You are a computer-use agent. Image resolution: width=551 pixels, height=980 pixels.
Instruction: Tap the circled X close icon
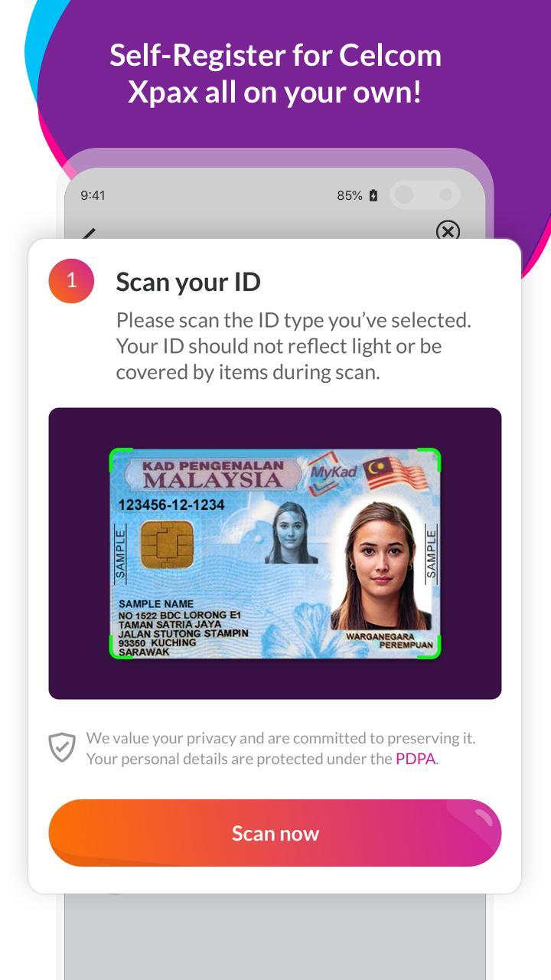coord(448,230)
